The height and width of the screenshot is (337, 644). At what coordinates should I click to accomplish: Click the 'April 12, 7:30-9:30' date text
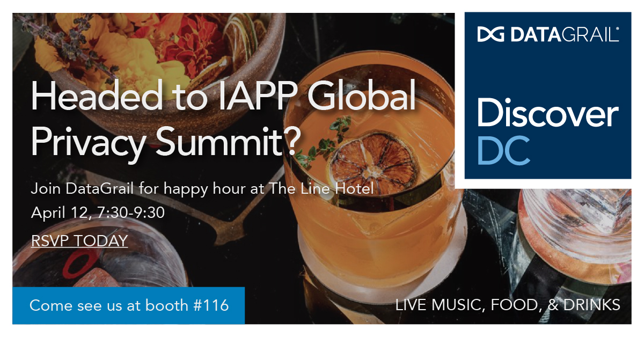98,213
